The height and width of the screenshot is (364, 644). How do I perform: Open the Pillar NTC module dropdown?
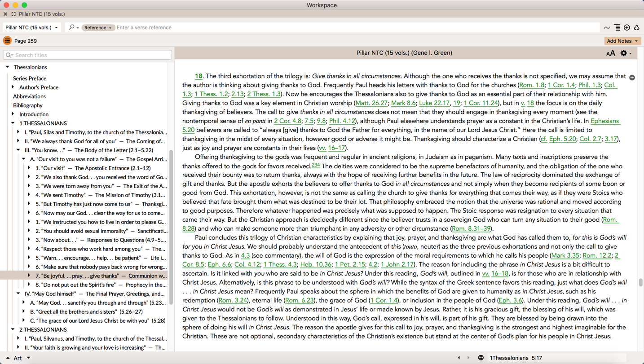click(31, 28)
